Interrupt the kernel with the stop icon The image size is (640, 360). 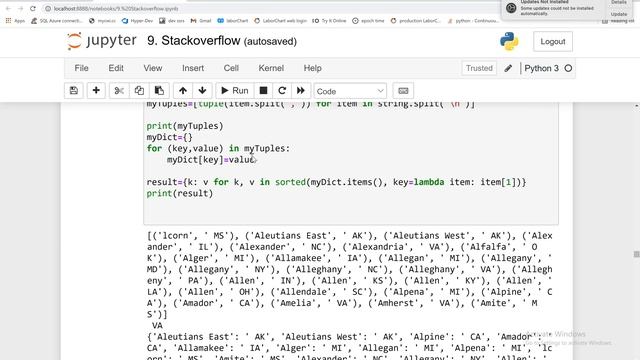(x=264, y=91)
